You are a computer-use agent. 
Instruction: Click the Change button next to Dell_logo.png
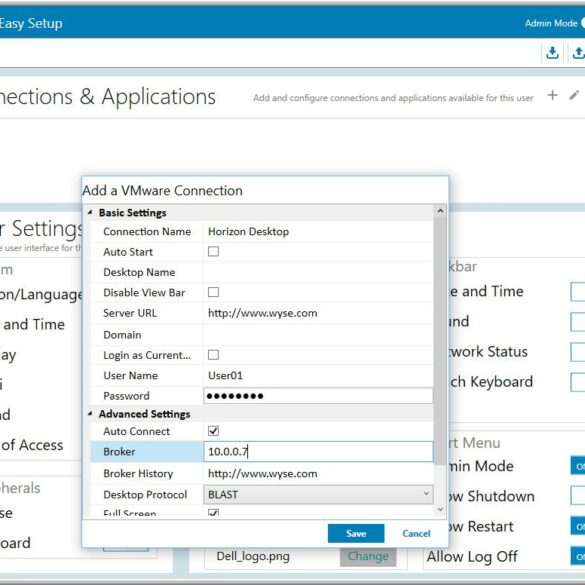[x=368, y=556]
